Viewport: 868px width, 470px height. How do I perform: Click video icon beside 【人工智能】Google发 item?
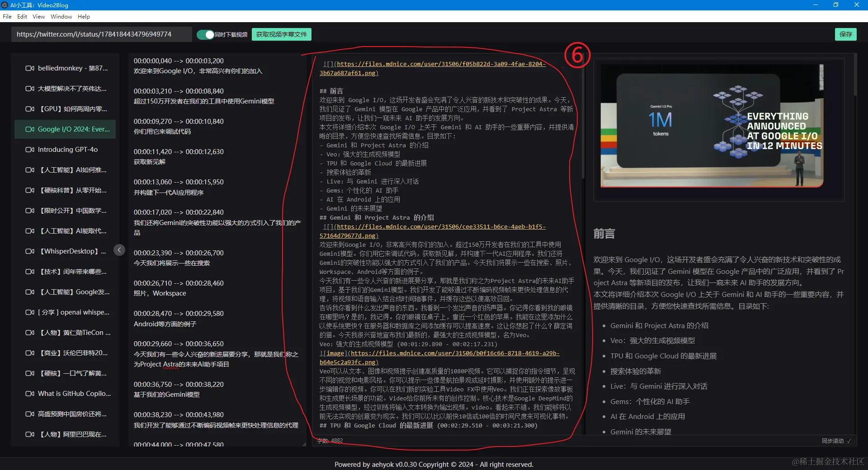30,292
